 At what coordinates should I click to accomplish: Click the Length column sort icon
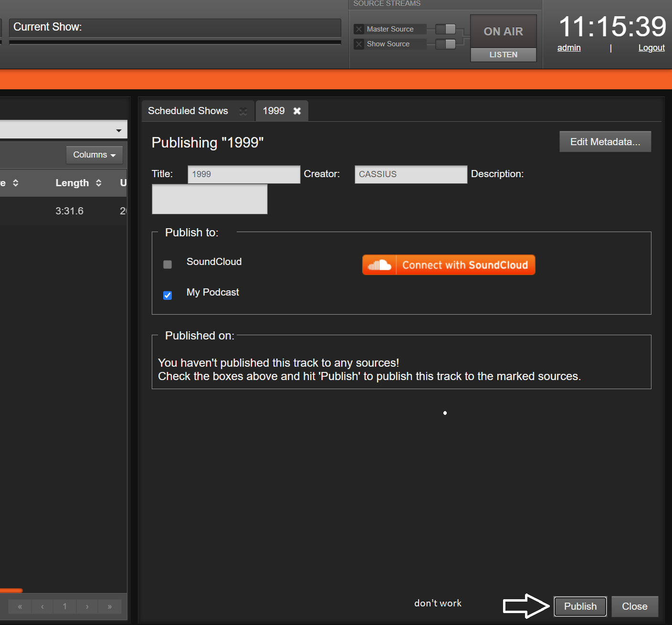98,183
